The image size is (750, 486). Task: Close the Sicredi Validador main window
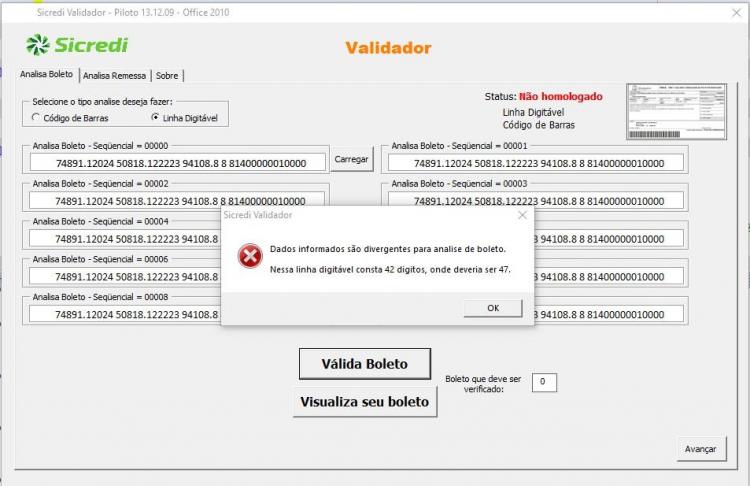737,13
